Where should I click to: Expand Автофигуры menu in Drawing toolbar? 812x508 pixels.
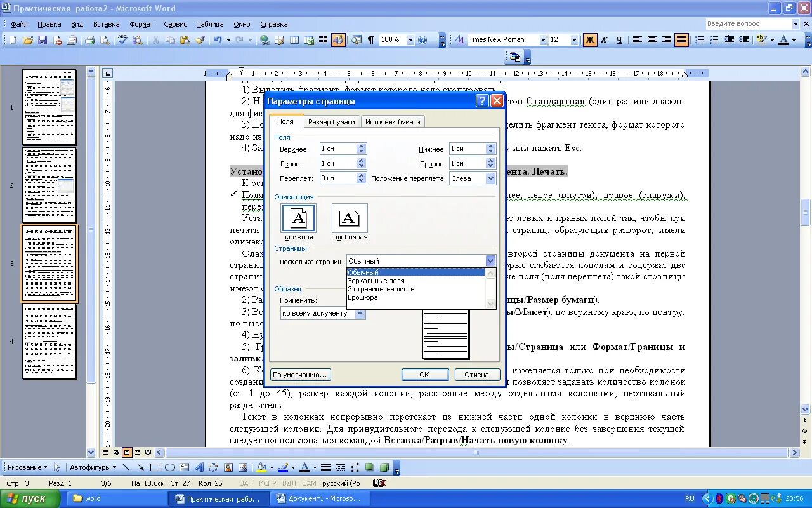coord(93,467)
